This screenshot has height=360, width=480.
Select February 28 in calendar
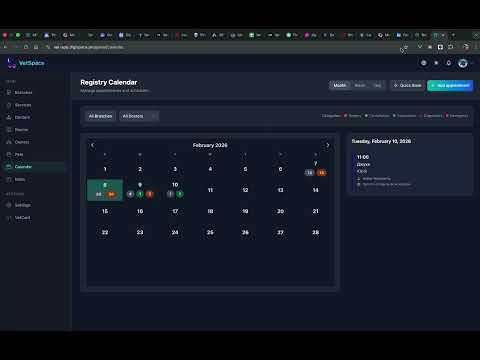[315, 232]
